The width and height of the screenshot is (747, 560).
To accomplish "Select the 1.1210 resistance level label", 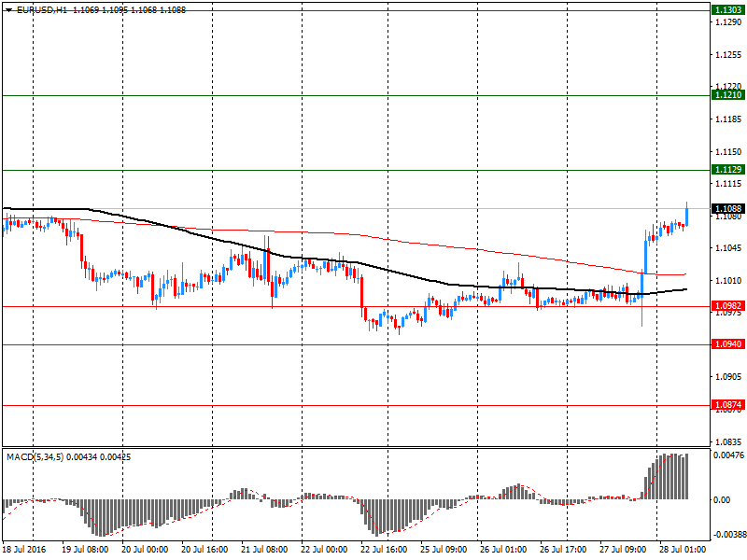I will pyautogui.click(x=728, y=95).
